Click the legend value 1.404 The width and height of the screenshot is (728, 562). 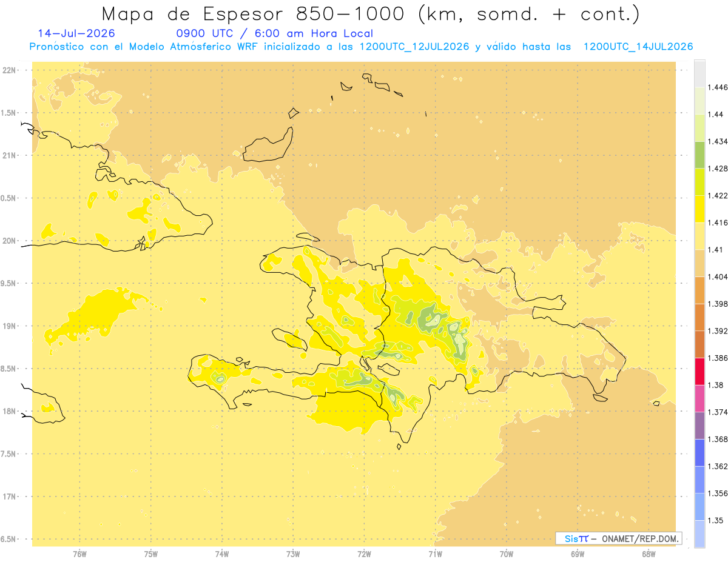(719, 276)
